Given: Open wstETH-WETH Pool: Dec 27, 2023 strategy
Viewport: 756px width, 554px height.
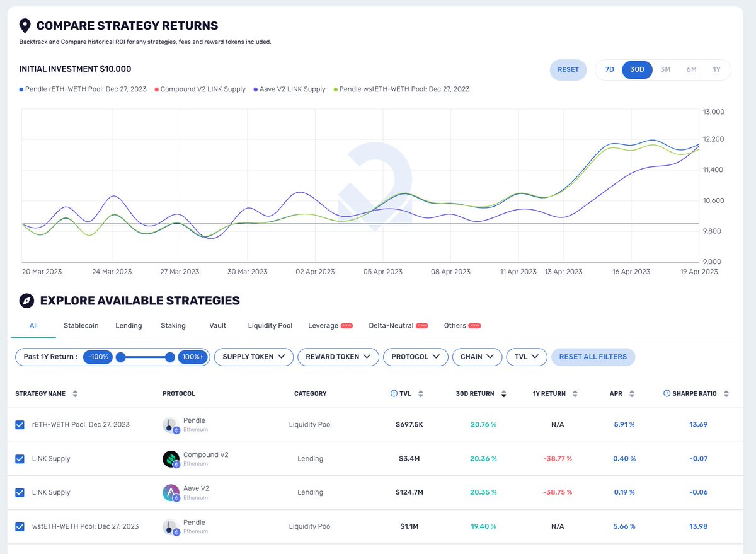Looking at the screenshot, I should (x=85, y=527).
